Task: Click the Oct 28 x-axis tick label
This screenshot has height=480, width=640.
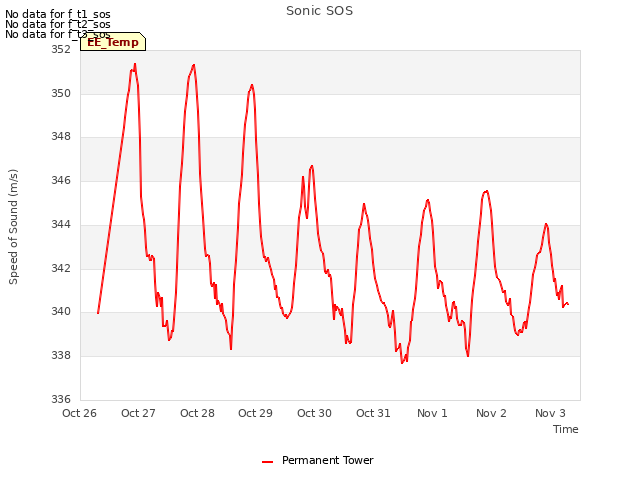Action: (197, 413)
